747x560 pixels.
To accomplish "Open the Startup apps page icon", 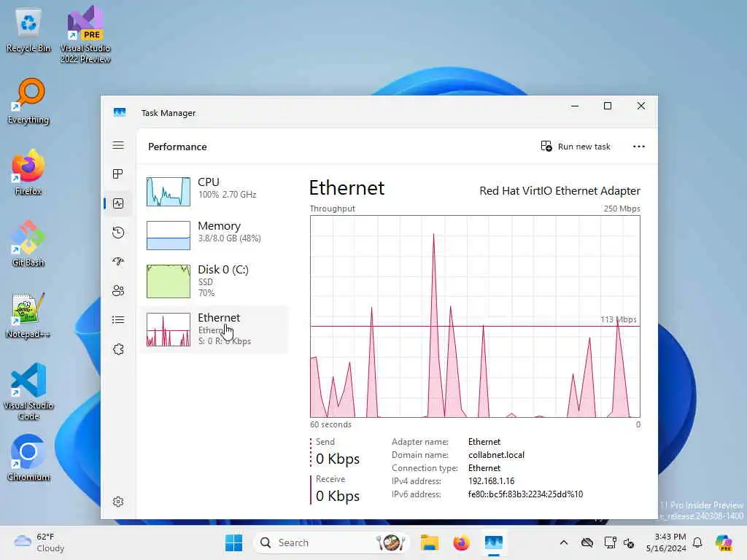I will pos(118,262).
